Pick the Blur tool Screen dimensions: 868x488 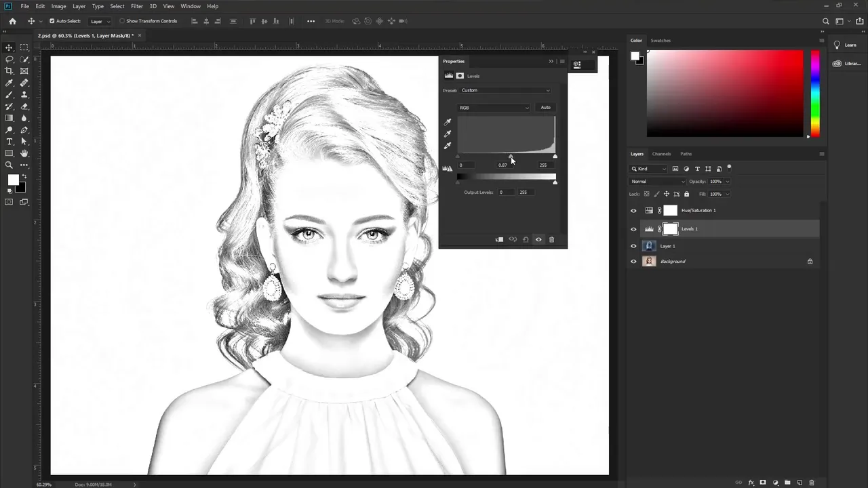[x=24, y=118]
